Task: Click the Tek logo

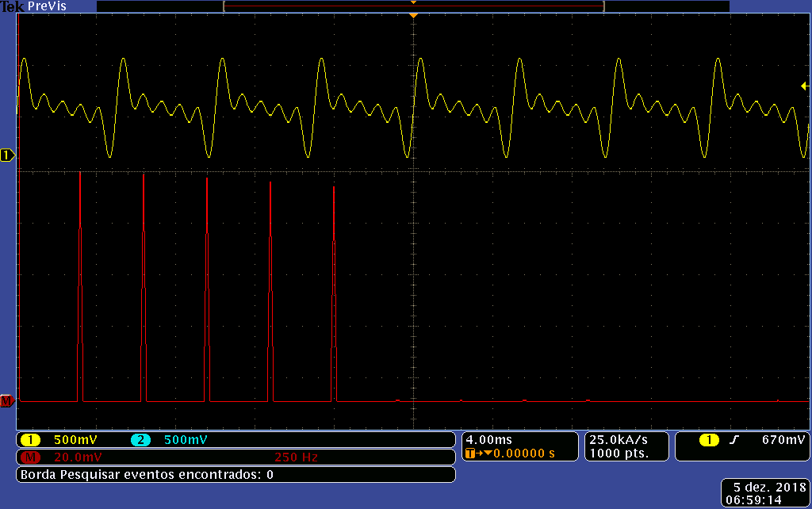Action: [12, 6]
